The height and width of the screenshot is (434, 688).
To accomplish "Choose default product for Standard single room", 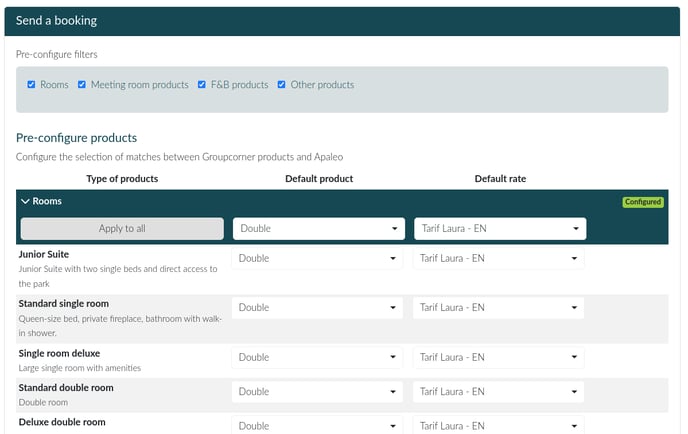I will (317, 308).
